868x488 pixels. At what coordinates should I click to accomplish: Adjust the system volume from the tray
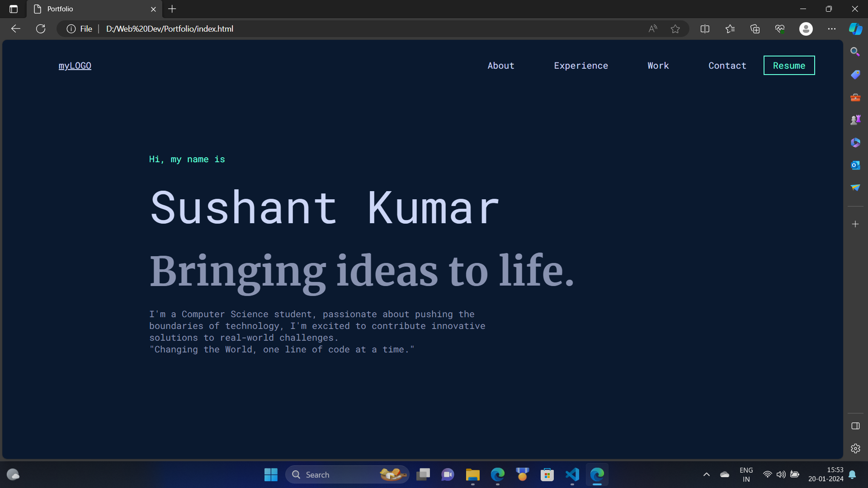pyautogui.click(x=781, y=474)
